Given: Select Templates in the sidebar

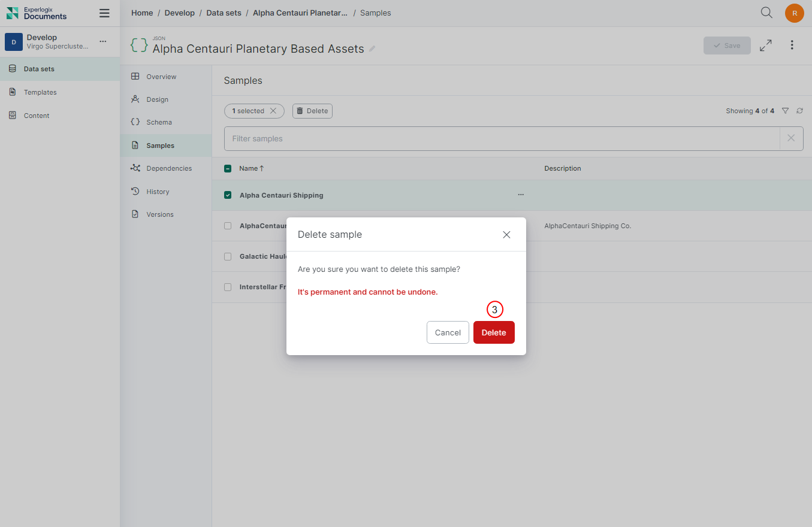Looking at the screenshot, I should [x=40, y=92].
